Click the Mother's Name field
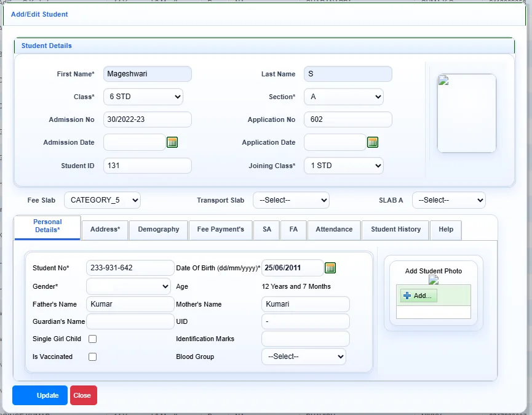The height and width of the screenshot is (415, 532). tap(305, 304)
